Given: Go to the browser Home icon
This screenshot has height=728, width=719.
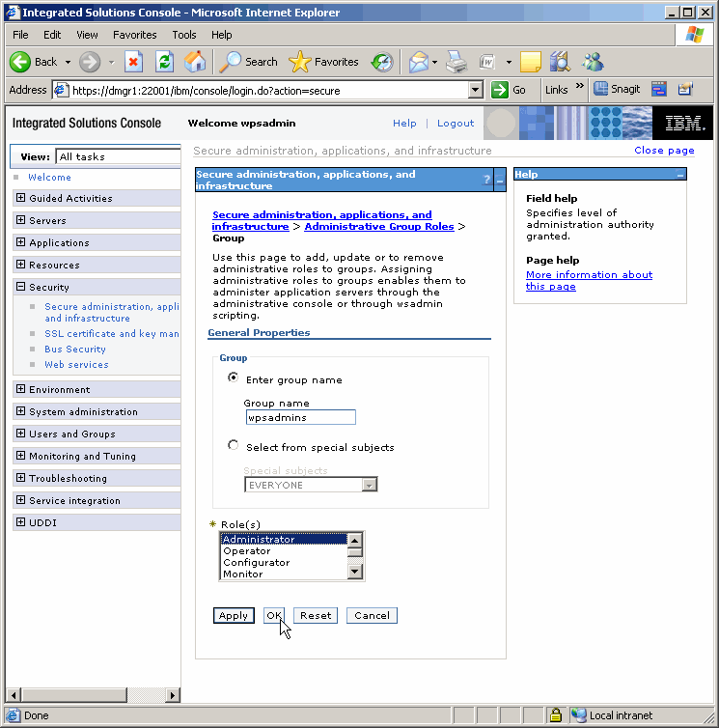Looking at the screenshot, I should click(195, 62).
